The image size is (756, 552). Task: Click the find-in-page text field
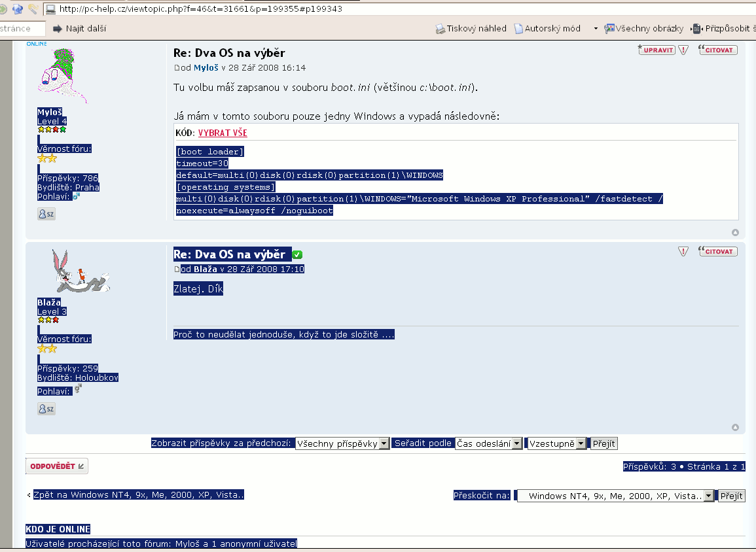pos(22,28)
